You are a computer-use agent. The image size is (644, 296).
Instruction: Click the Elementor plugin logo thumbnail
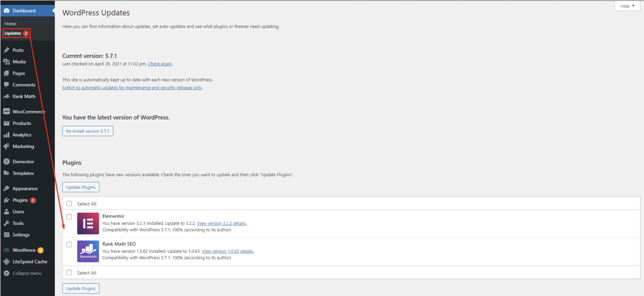[x=88, y=224]
